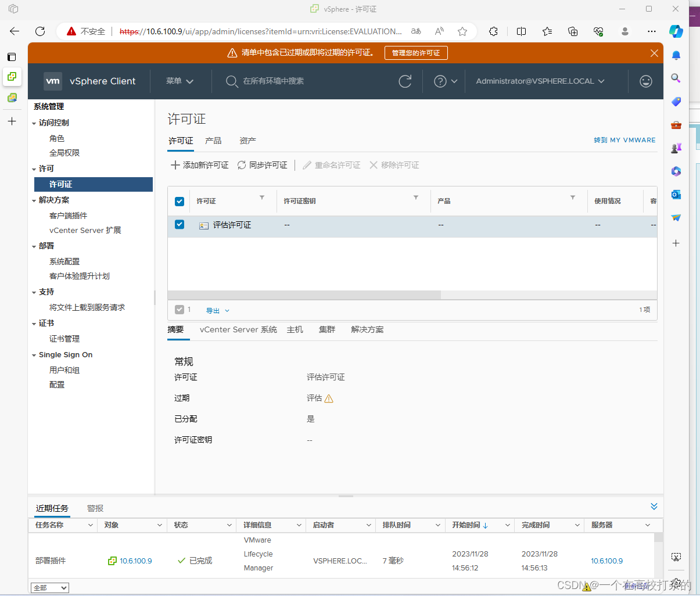This screenshot has height=596, width=700.
Task: Collapse the Single Sign On section
Action: click(x=34, y=355)
